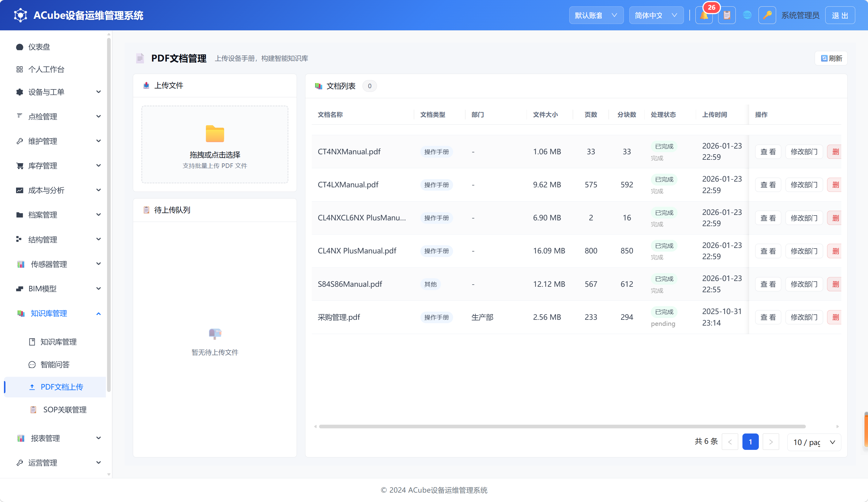
Task: Click the yellow folder upload icon
Action: pos(215,134)
